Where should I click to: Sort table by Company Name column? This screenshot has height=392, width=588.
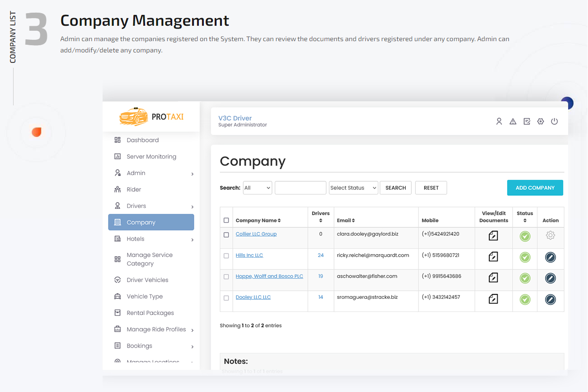coord(258,221)
